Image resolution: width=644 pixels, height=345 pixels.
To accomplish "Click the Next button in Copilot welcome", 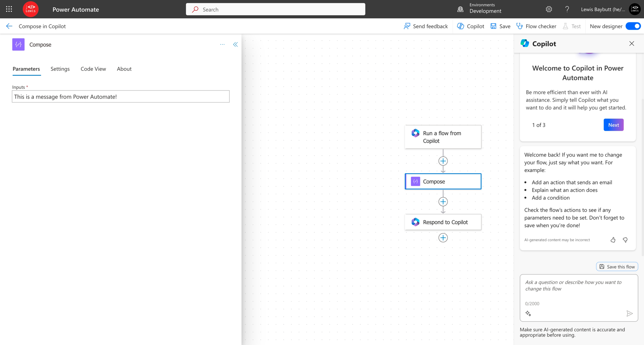I will coord(613,125).
